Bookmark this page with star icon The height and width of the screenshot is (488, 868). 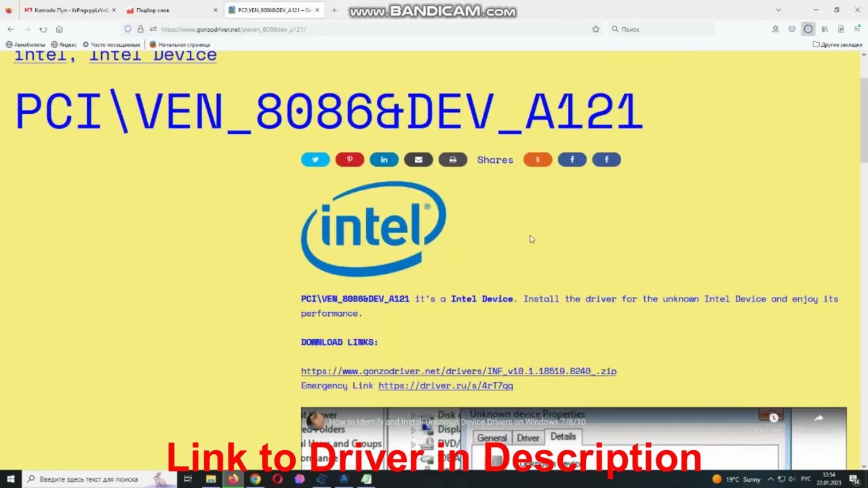(x=595, y=29)
